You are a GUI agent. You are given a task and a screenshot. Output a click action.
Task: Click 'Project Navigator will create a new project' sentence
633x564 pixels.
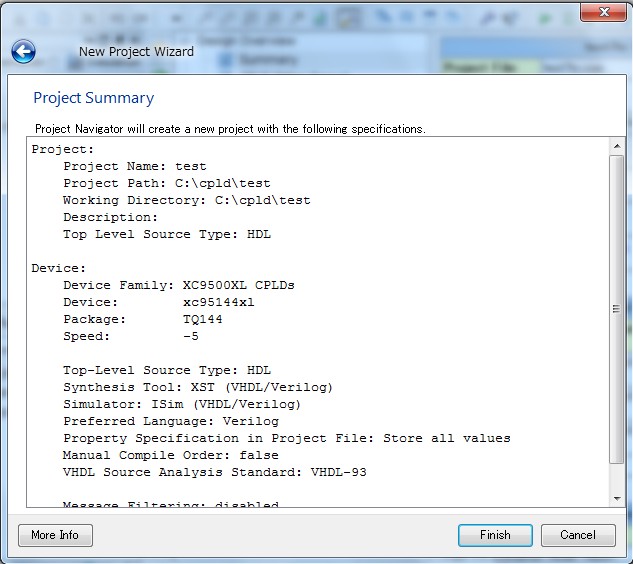(230, 129)
